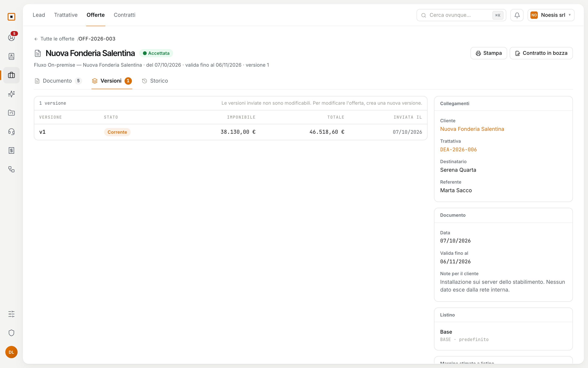588x368 pixels.
Task: Open the sliders settings sidebar icon
Action: (11, 314)
